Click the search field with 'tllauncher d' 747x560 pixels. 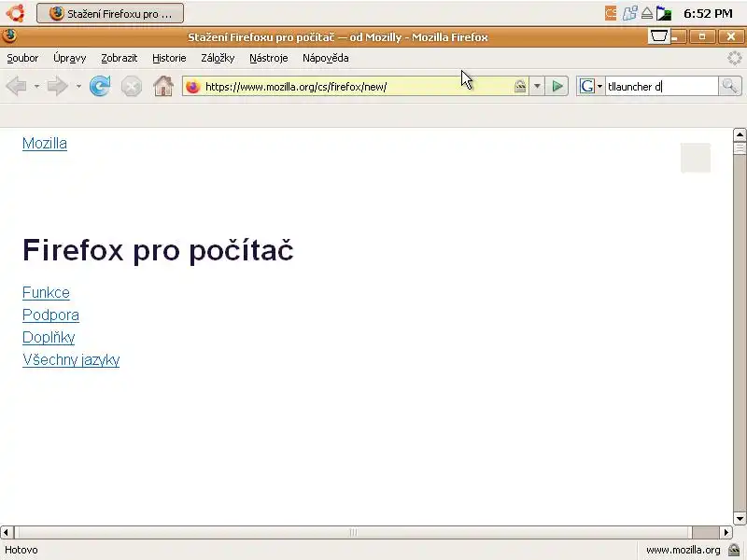pyautogui.click(x=661, y=87)
